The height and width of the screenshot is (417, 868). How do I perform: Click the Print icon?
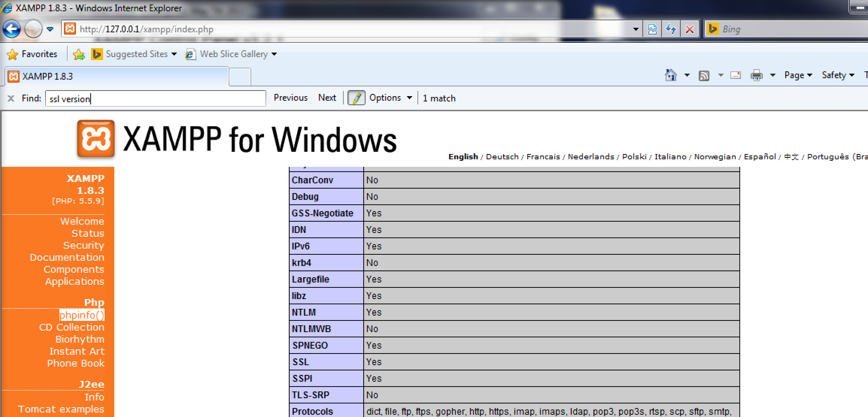756,76
